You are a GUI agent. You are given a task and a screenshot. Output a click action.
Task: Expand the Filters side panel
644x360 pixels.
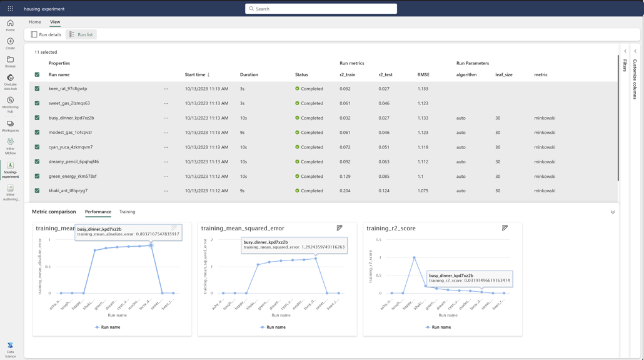point(625,51)
